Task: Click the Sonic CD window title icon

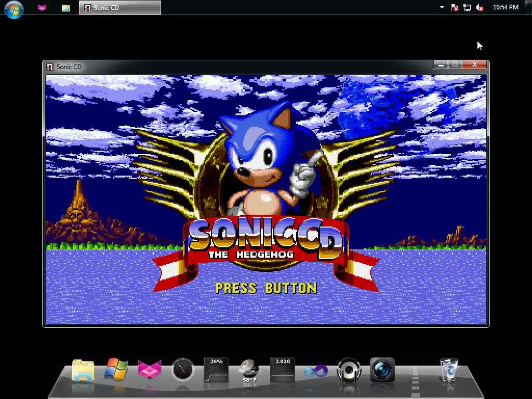Action: point(50,67)
